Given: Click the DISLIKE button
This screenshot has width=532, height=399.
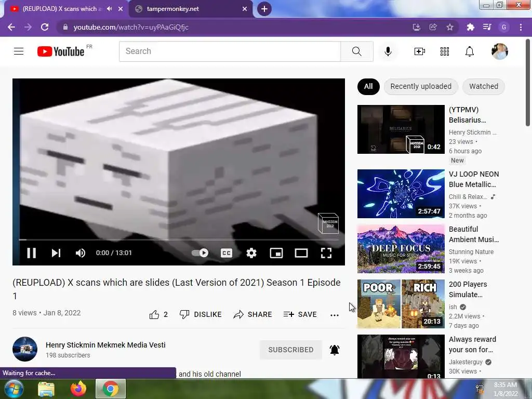Looking at the screenshot, I should pos(201,314).
